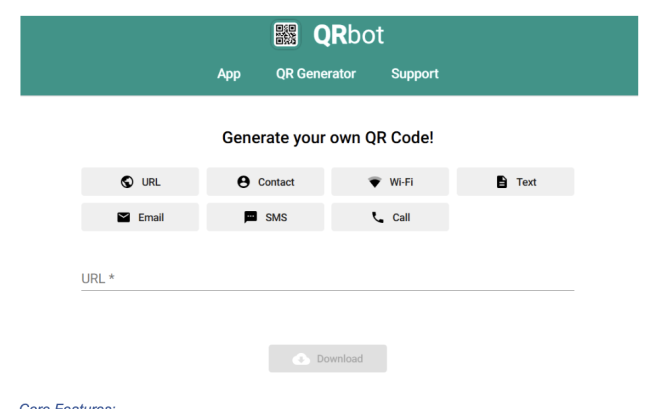Screen dimensions: 660x409
Task: Click the QRbot QR code logo icon
Action: [x=286, y=35]
